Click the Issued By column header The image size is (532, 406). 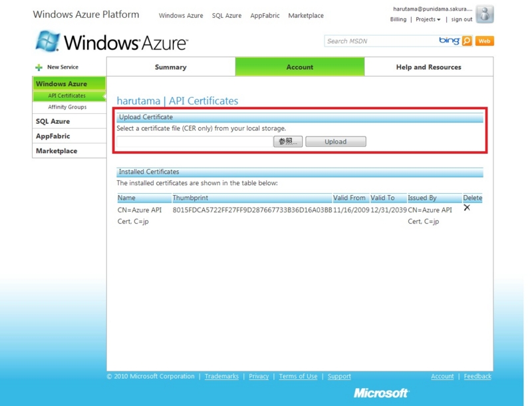[435, 198]
